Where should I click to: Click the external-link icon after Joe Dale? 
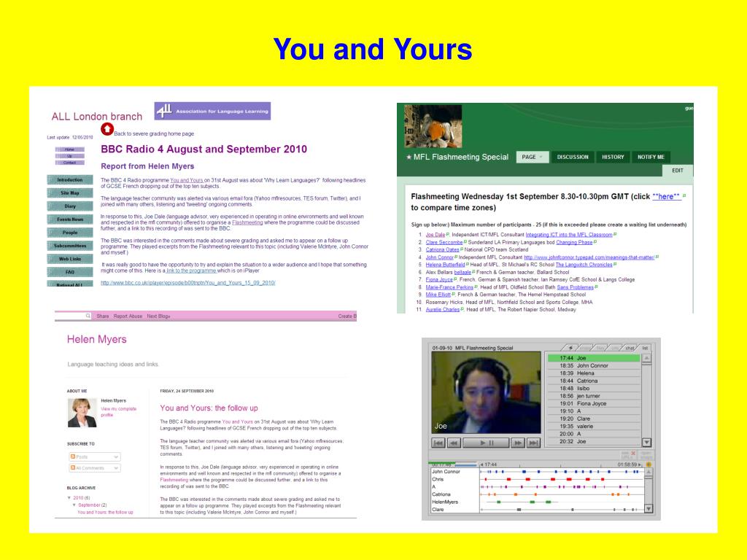click(449, 235)
